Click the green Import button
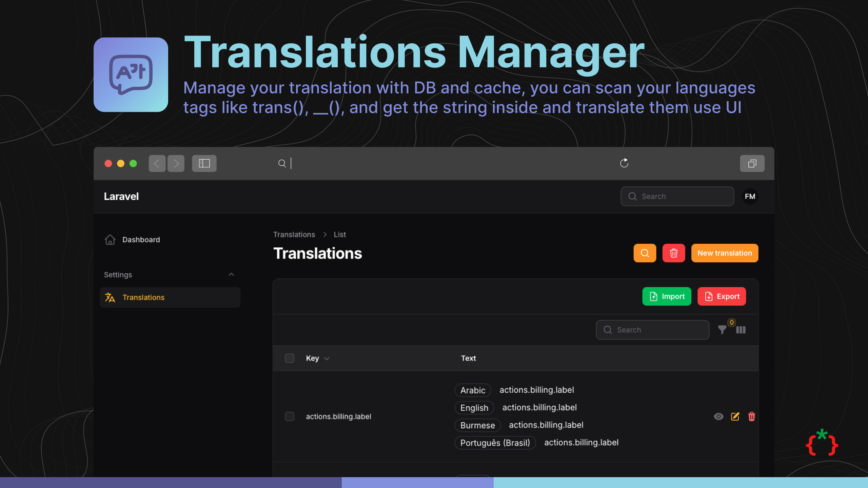The width and height of the screenshot is (868, 488). point(667,297)
